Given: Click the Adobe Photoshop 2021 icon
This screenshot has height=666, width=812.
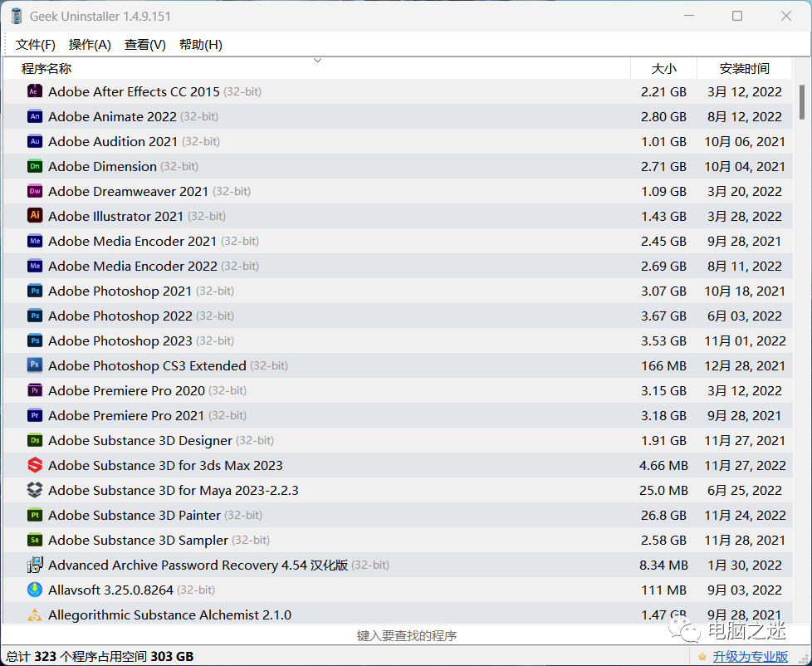Looking at the screenshot, I should (x=35, y=291).
